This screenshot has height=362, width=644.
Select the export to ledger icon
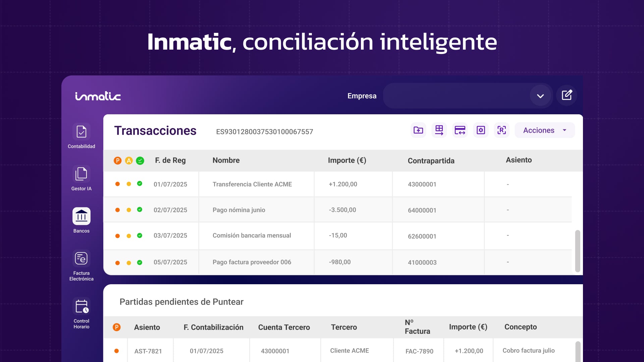click(439, 130)
